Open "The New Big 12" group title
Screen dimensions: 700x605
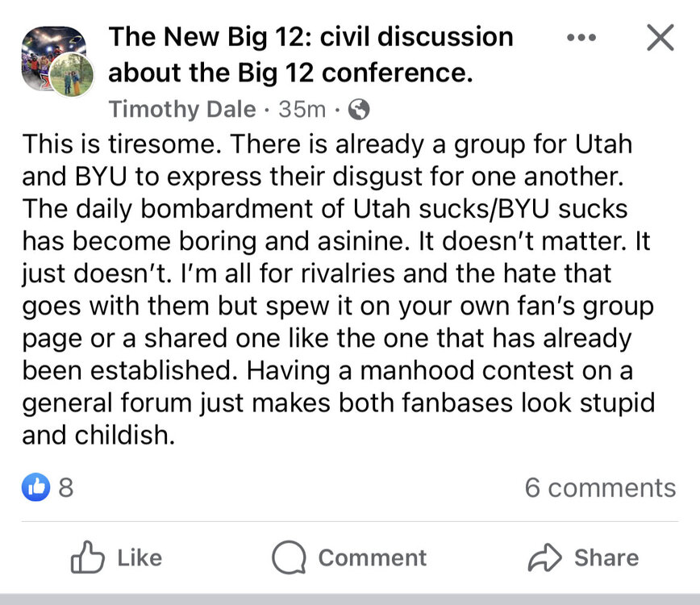tap(310, 36)
